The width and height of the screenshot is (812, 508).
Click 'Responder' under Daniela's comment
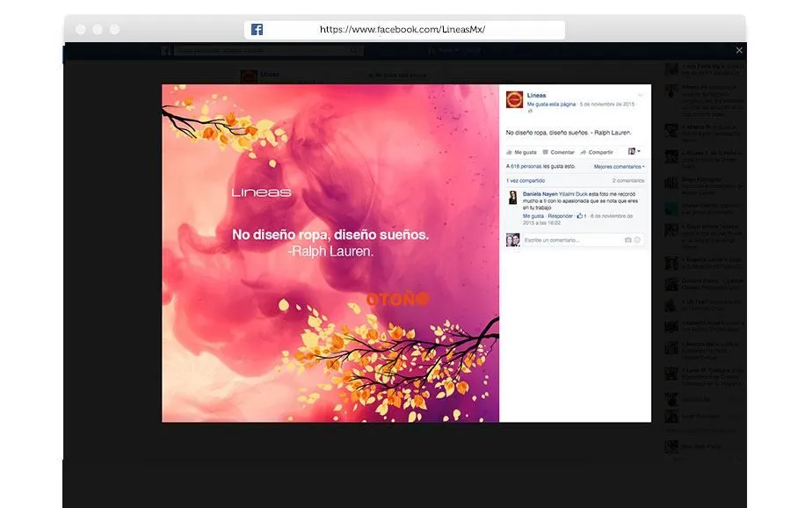561,216
